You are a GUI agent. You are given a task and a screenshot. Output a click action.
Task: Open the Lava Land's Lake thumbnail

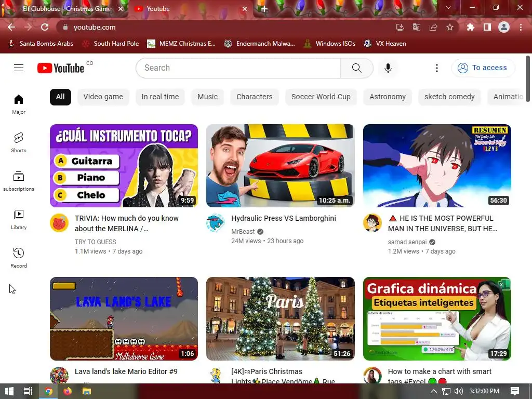(124, 318)
